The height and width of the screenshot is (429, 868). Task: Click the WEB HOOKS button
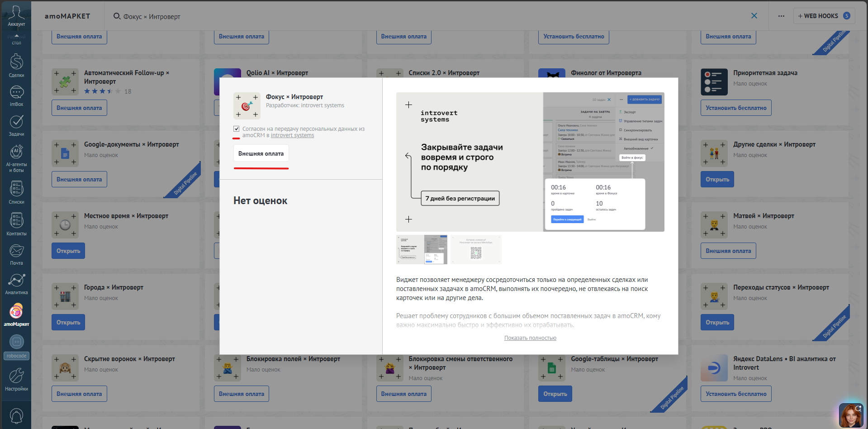[x=824, y=16]
